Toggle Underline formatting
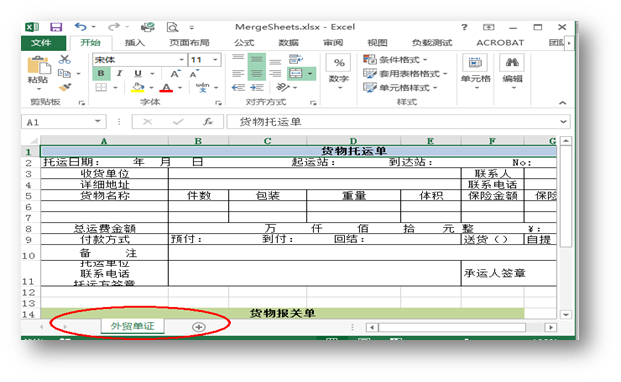 [138, 73]
